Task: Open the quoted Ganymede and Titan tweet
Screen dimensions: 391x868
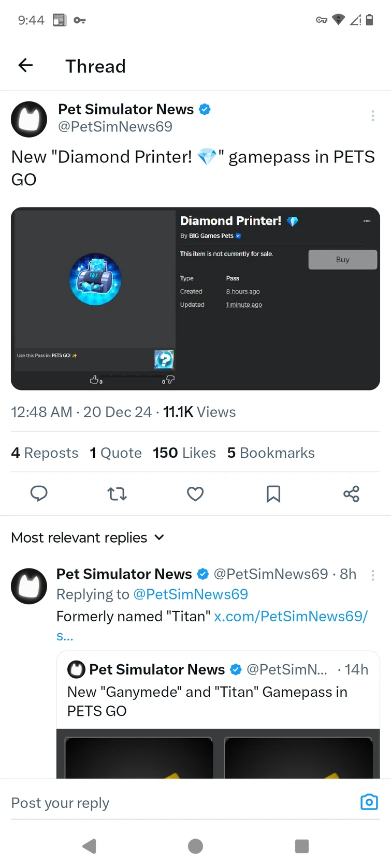Action: (x=207, y=701)
